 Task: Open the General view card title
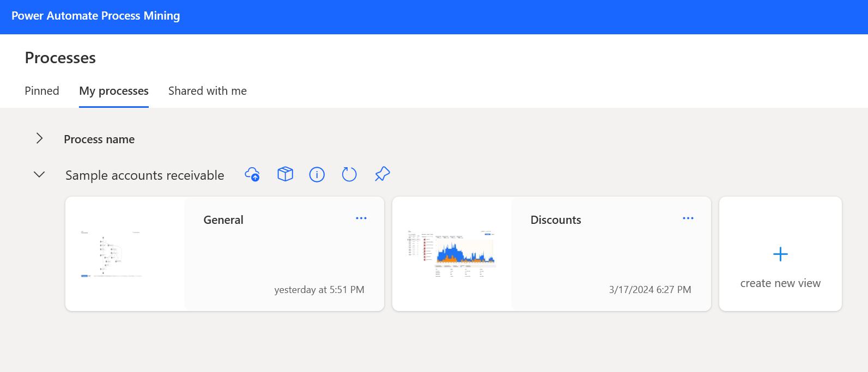coord(223,220)
